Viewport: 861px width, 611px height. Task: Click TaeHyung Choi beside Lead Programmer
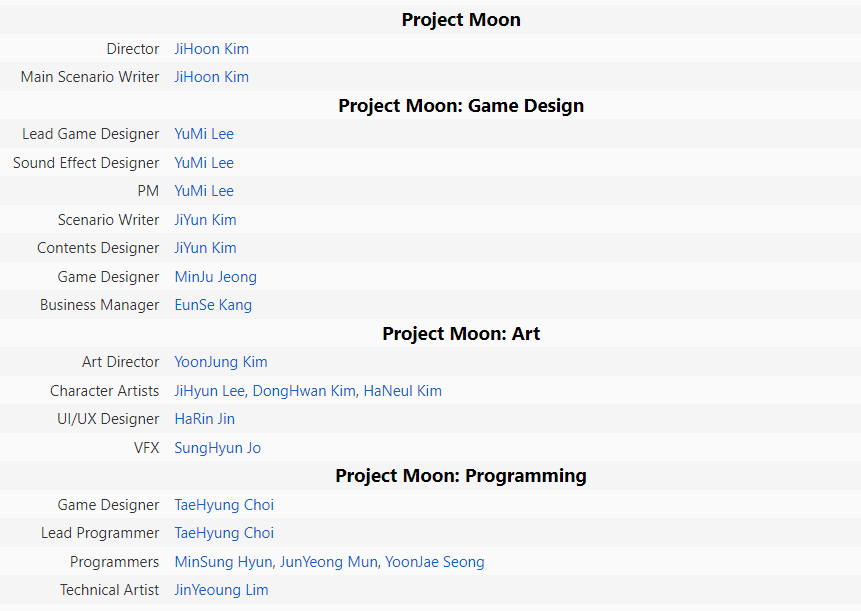224,533
